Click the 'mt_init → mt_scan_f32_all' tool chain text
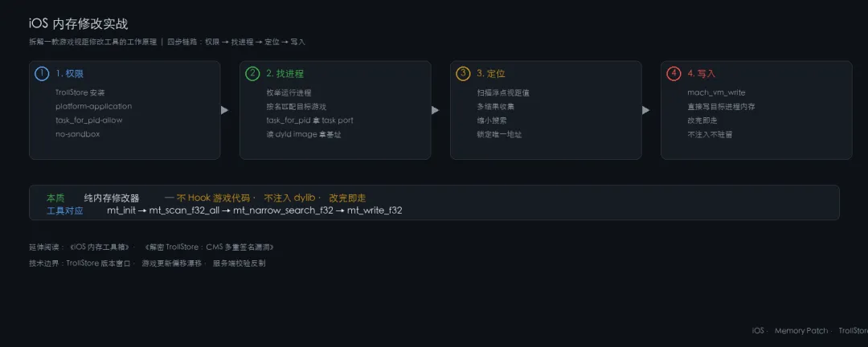 coord(163,210)
